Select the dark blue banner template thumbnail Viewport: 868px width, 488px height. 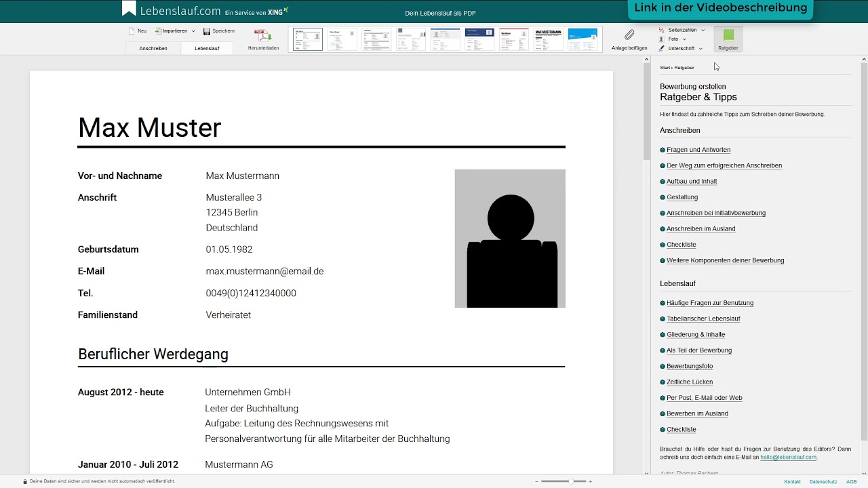coord(479,39)
